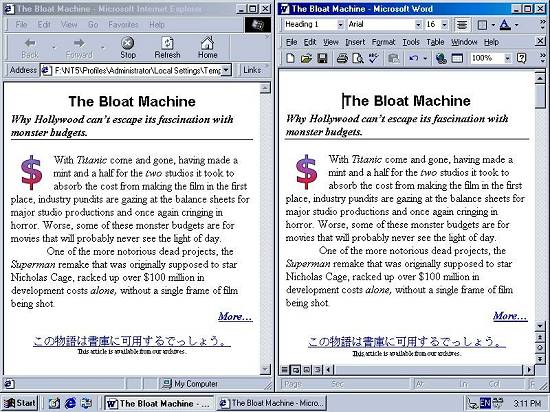The width and height of the screenshot is (550, 412).
Task: Open the File menu in Word
Action: point(291,42)
